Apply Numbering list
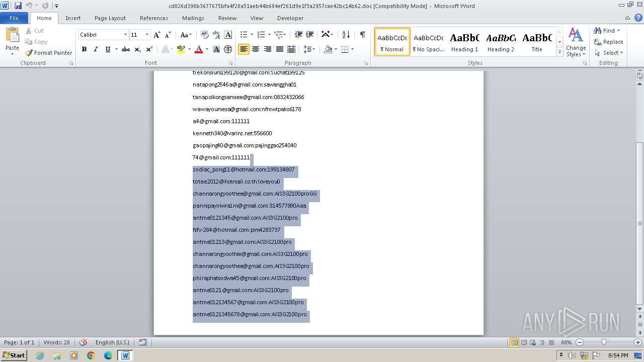This screenshot has width=644, height=362. (261, 35)
